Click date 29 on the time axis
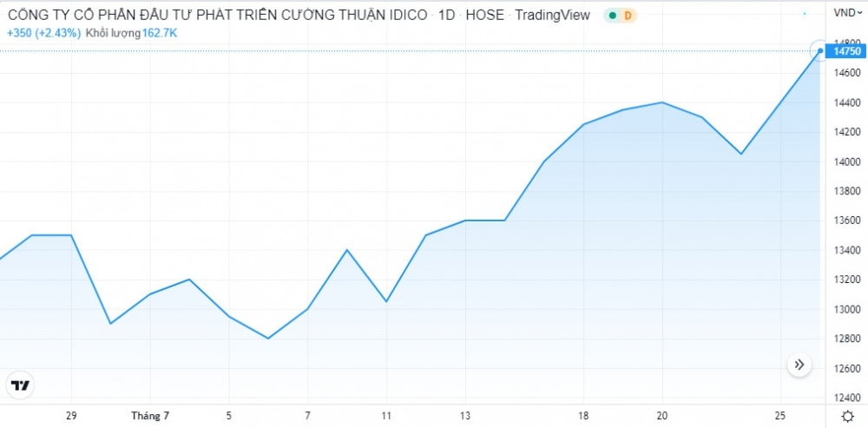 click(x=71, y=416)
